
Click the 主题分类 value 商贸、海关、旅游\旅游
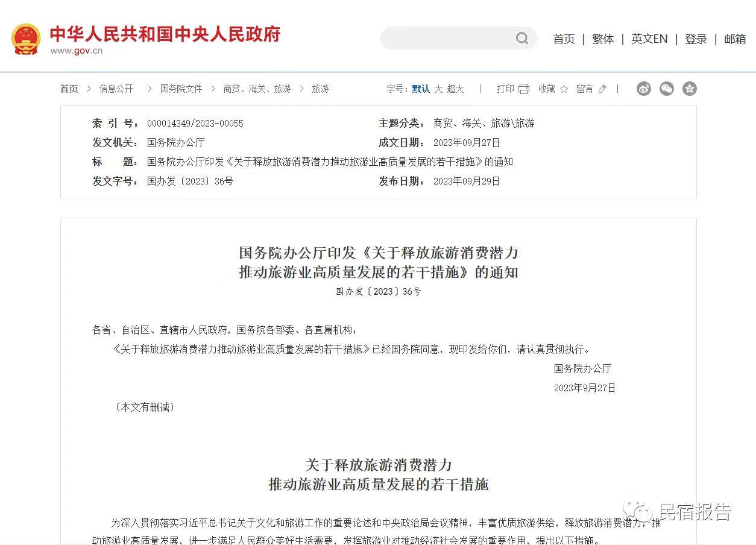tap(484, 124)
